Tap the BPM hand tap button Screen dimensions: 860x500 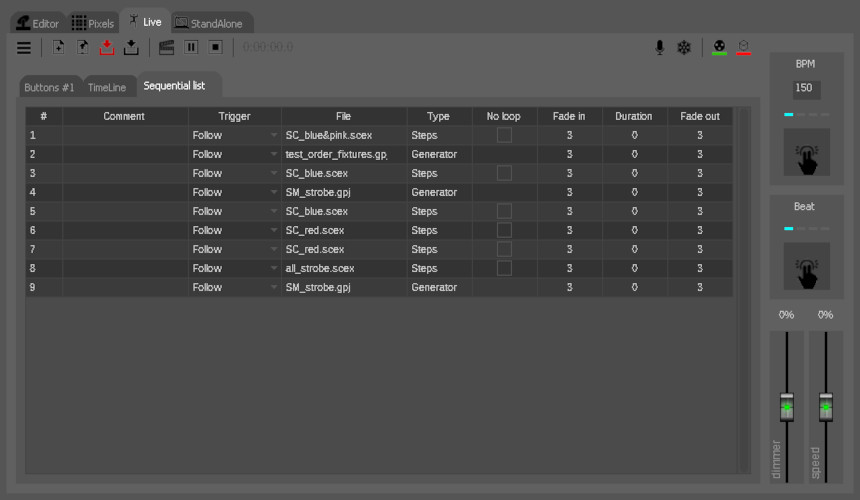(x=805, y=153)
